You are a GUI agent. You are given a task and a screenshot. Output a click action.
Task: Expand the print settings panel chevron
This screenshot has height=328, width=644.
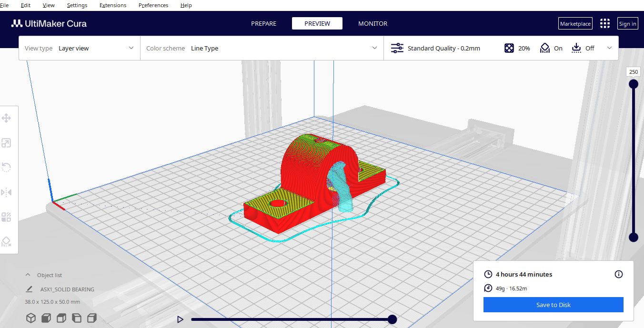[609, 48]
